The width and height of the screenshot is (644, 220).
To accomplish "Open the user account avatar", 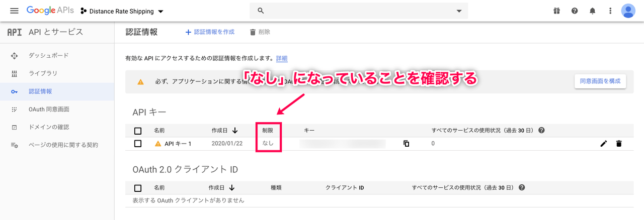I will pyautogui.click(x=628, y=11).
